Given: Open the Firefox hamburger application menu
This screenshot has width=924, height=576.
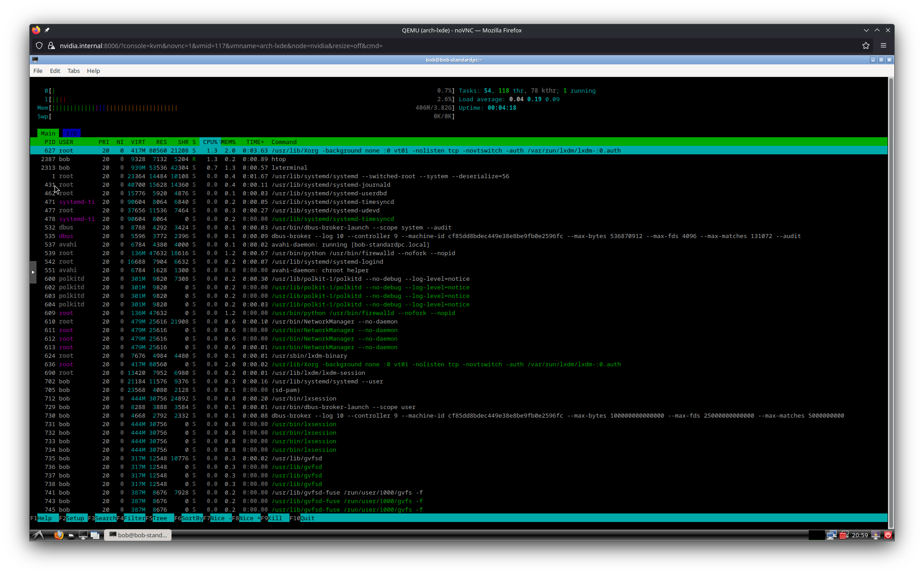Looking at the screenshot, I should pos(883,45).
